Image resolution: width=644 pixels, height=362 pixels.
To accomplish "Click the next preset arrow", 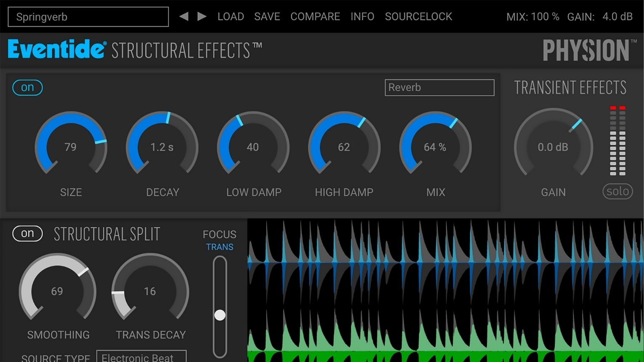I will coord(202,16).
